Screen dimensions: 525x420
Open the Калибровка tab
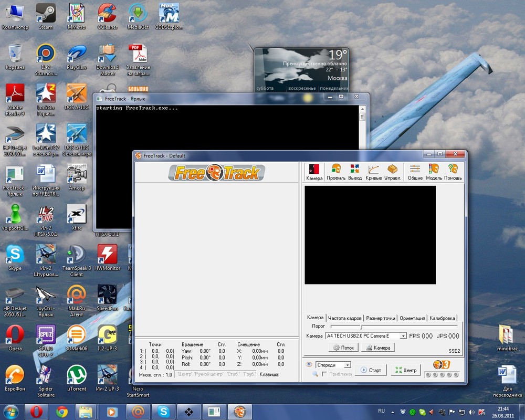[442, 318]
